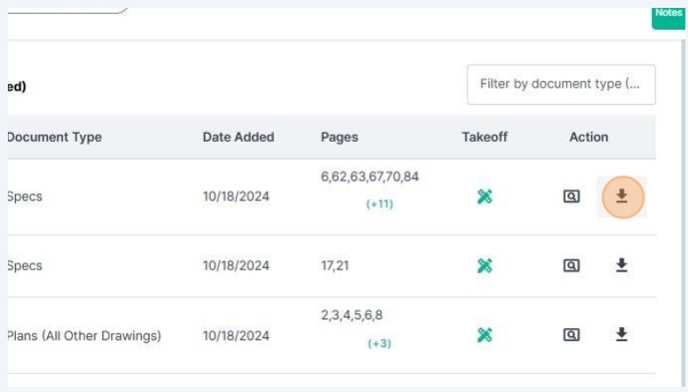Preview the Specs document with pages 17,21
Screen dimensions: 688x392
(571, 265)
